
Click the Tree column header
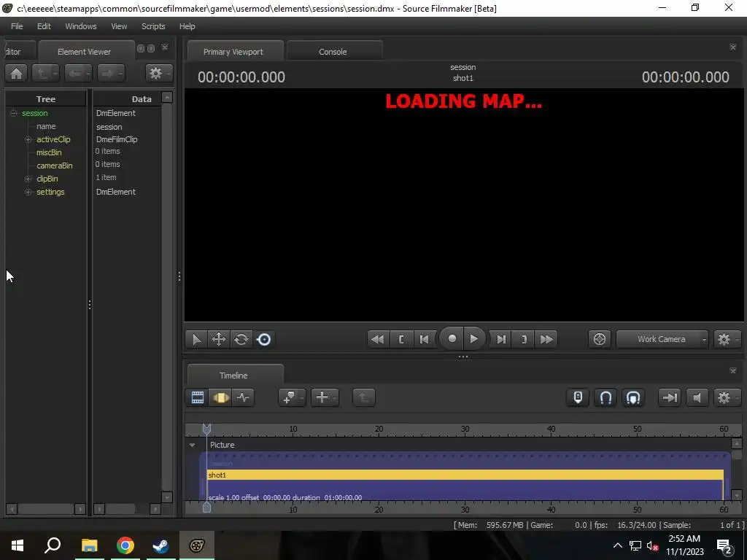click(46, 98)
